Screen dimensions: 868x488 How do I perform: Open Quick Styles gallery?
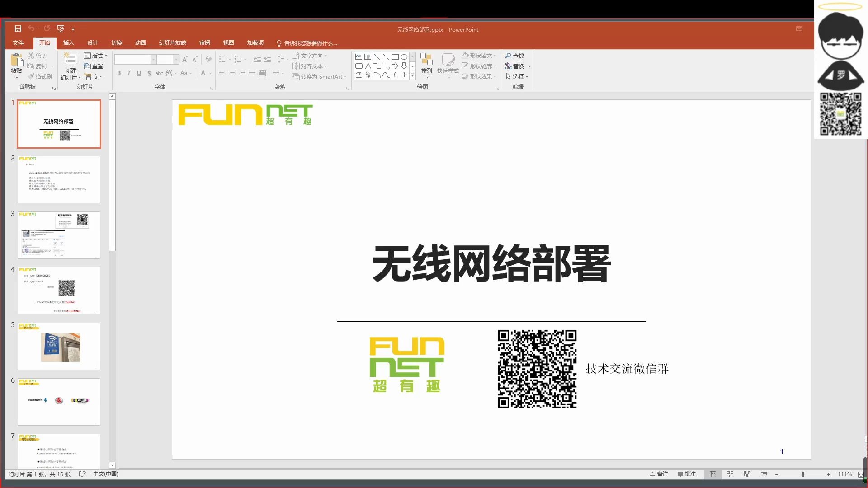[449, 66]
